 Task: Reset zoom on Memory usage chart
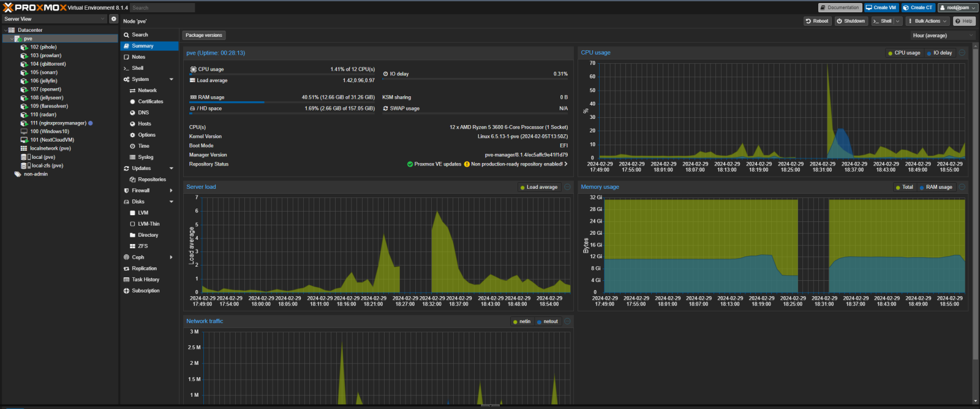[x=962, y=187]
